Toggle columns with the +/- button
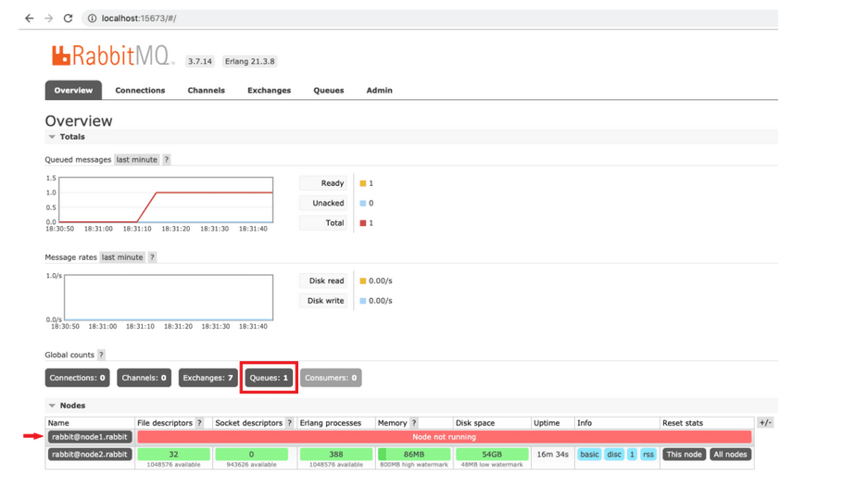This screenshot has width=868, height=487. pos(765,423)
